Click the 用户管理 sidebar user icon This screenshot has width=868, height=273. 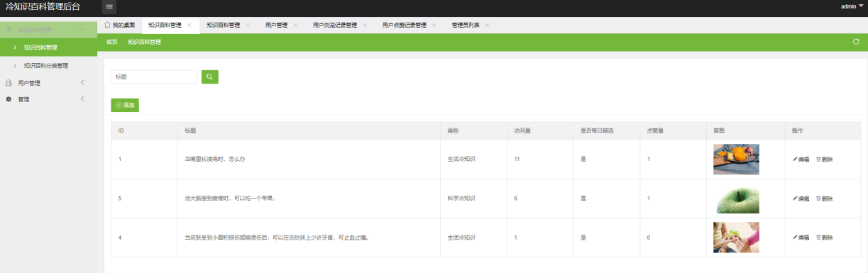[x=9, y=83]
